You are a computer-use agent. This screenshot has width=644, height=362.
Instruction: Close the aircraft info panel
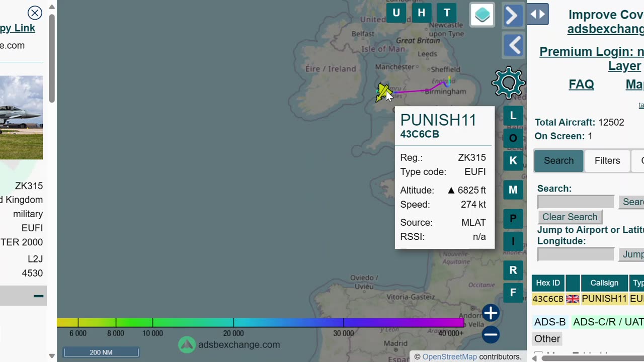click(35, 13)
